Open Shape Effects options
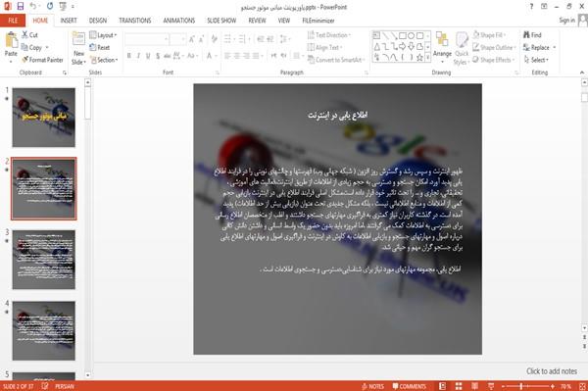Image resolution: width=588 pixels, height=391 pixels. coord(493,60)
